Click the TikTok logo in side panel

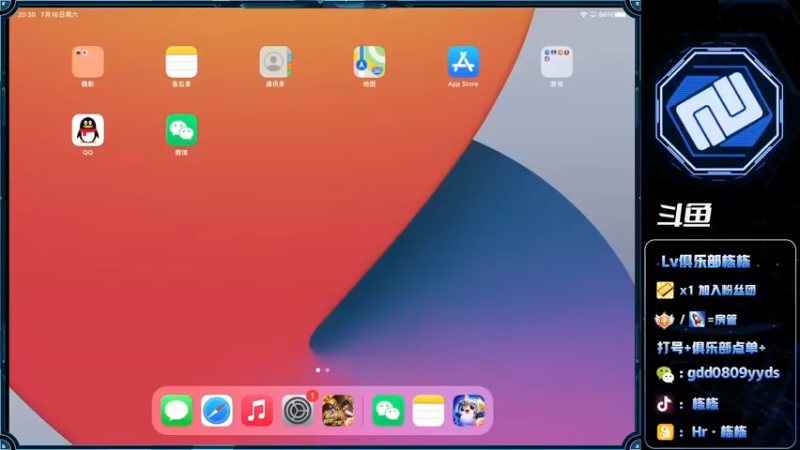(x=664, y=404)
